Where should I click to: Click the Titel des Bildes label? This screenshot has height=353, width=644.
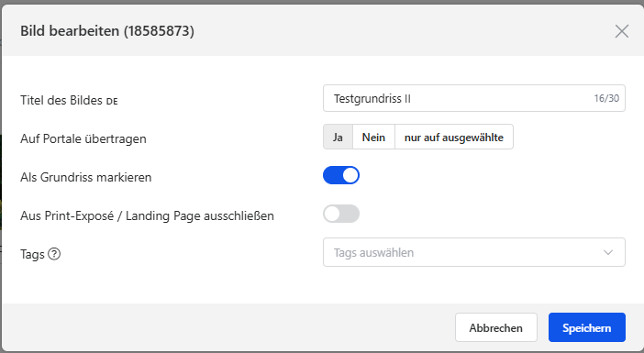[x=61, y=100]
